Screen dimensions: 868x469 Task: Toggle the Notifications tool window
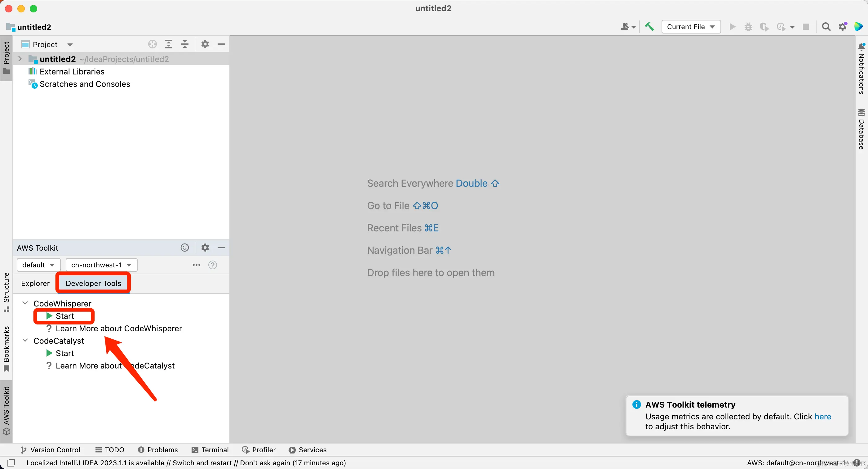point(861,69)
